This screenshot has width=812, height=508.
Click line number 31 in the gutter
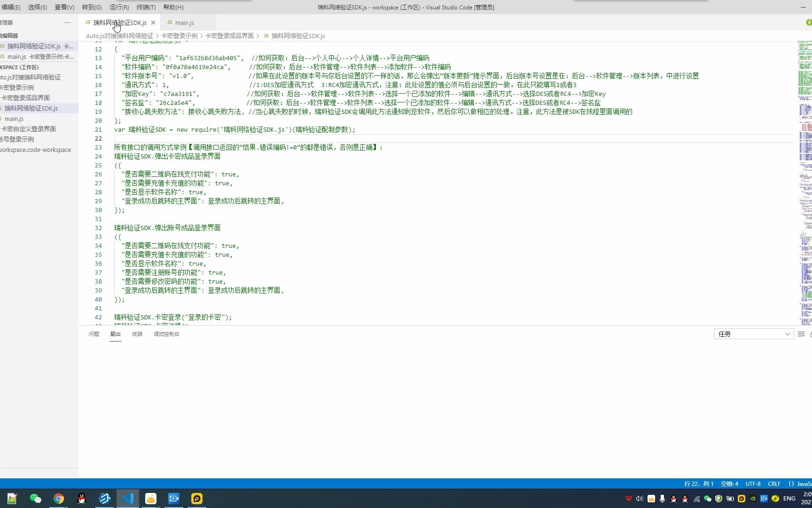pos(98,219)
